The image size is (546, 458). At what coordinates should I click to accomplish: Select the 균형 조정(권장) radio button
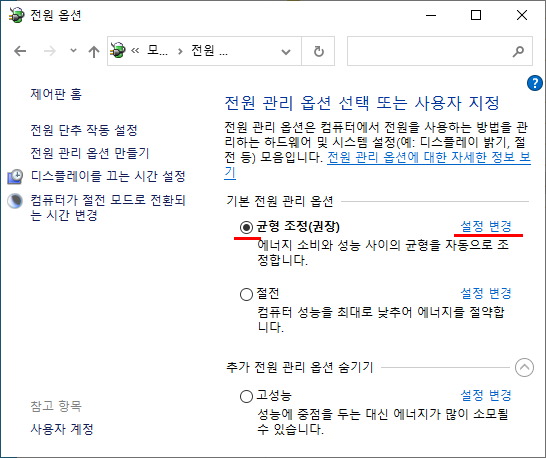(246, 227)
